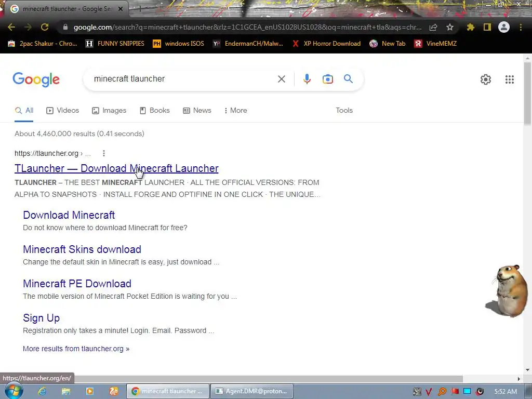
Task: Open the Download Minecraft sitelink
Action: [69, 215]
